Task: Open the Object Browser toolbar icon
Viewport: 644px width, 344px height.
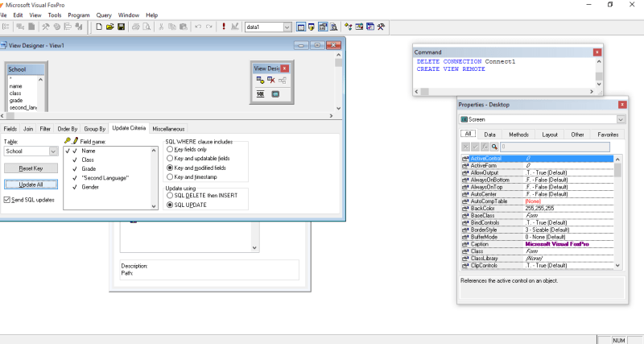Action: click(359, 27)
